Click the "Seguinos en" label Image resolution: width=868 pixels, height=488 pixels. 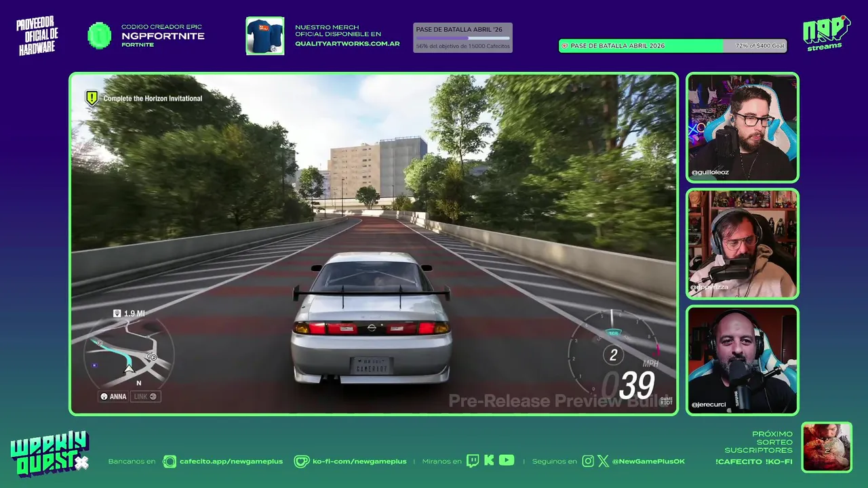coord(554,462)
